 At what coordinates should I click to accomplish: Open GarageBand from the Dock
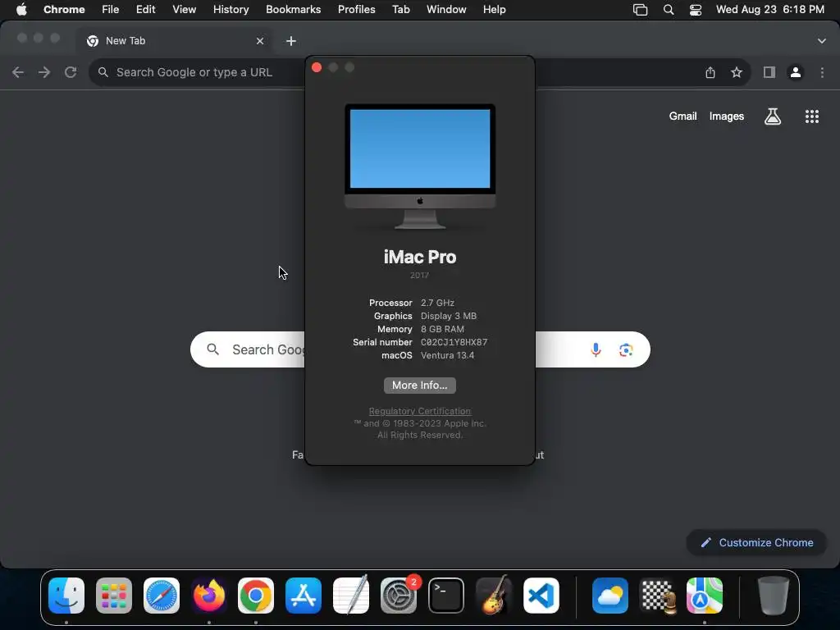tap(493, 596)
